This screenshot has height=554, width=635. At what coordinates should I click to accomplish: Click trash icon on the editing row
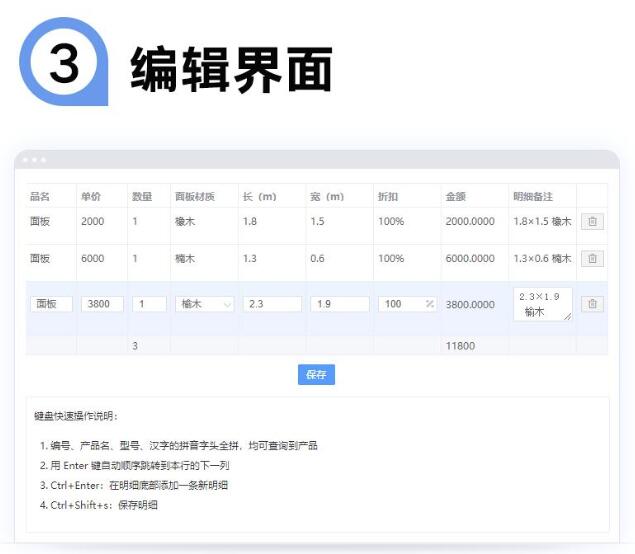(592, 304)
